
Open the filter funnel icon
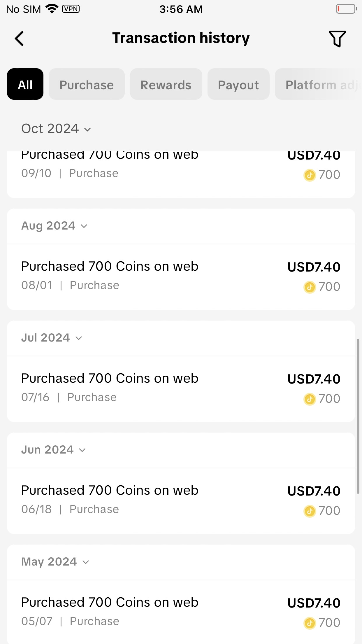(x=337, y=38)
